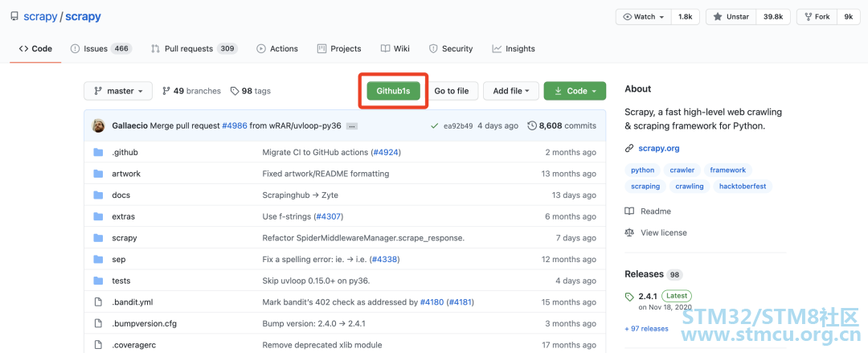
Task: Open the Wiki tab
Action: click(x=395, y=49)
